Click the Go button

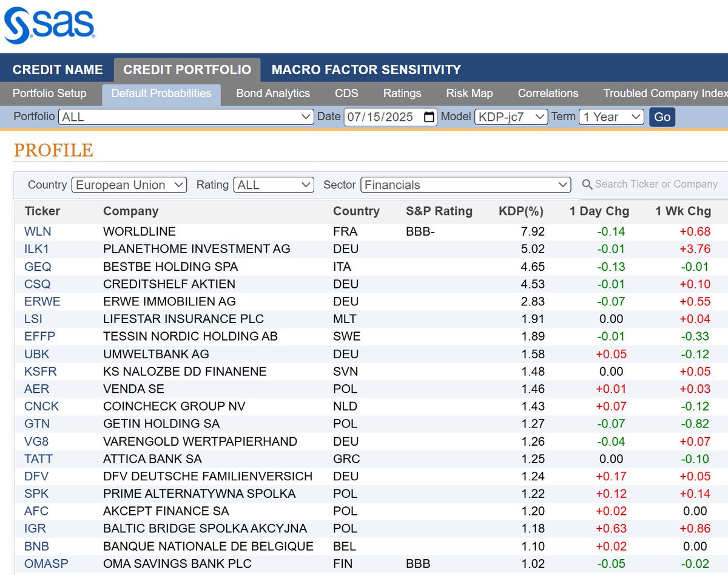662,117
